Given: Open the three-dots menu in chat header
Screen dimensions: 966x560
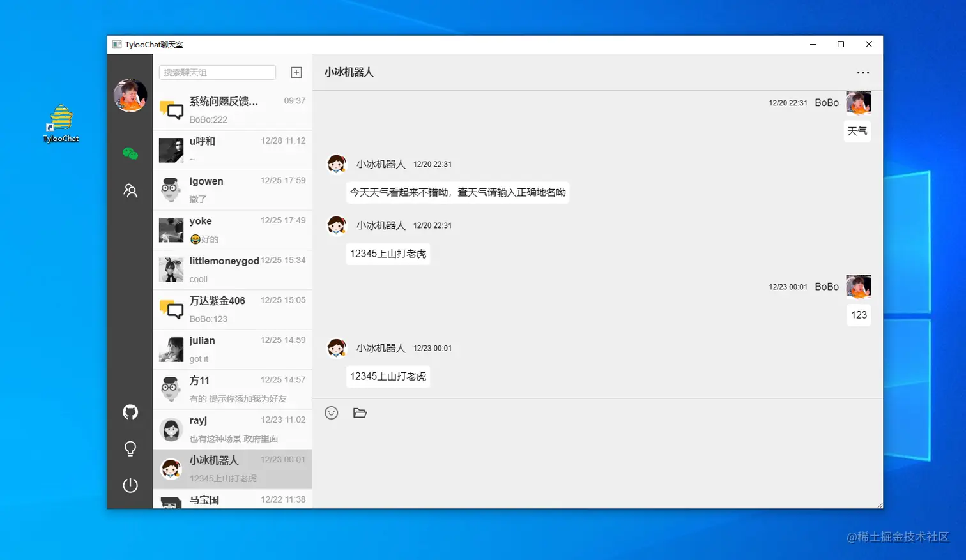Looking at the screenshot, I should pos(863,73).
